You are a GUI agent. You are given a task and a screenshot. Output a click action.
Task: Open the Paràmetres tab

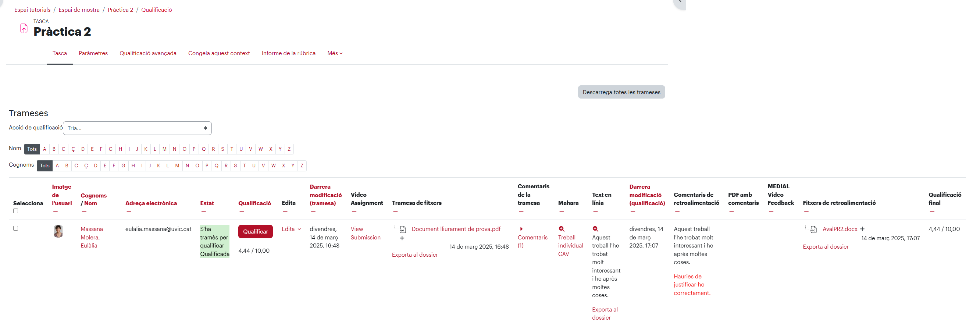[x=93, y=53]
